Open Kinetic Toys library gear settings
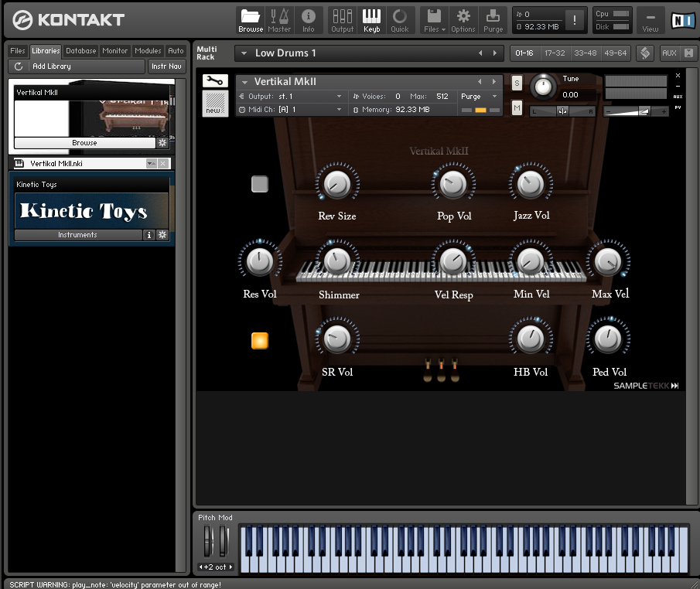Viewport: 700px width, 589px height. click(162, 235)
